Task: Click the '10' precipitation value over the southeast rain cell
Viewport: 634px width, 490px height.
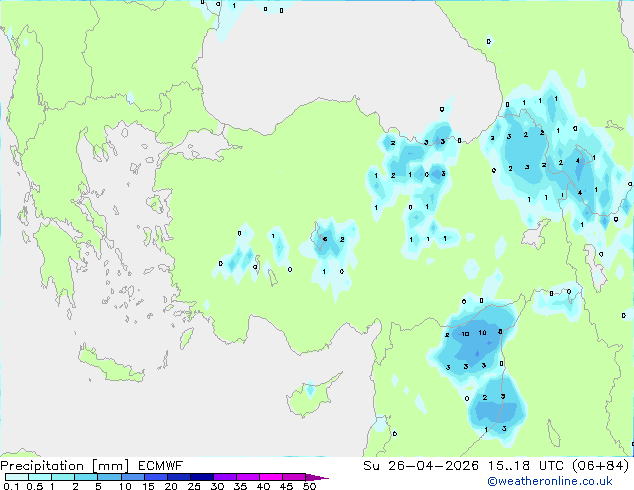Action: coord(466,333)
